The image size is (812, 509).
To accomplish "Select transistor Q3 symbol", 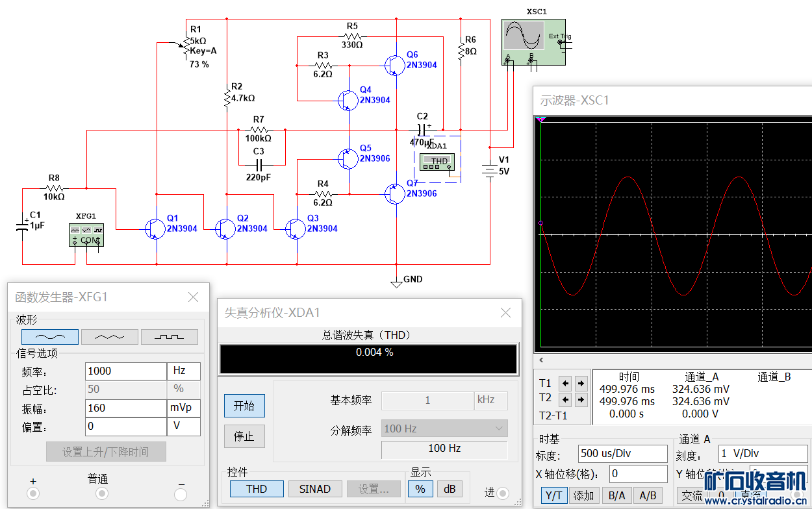I will (x=295, y=229).
